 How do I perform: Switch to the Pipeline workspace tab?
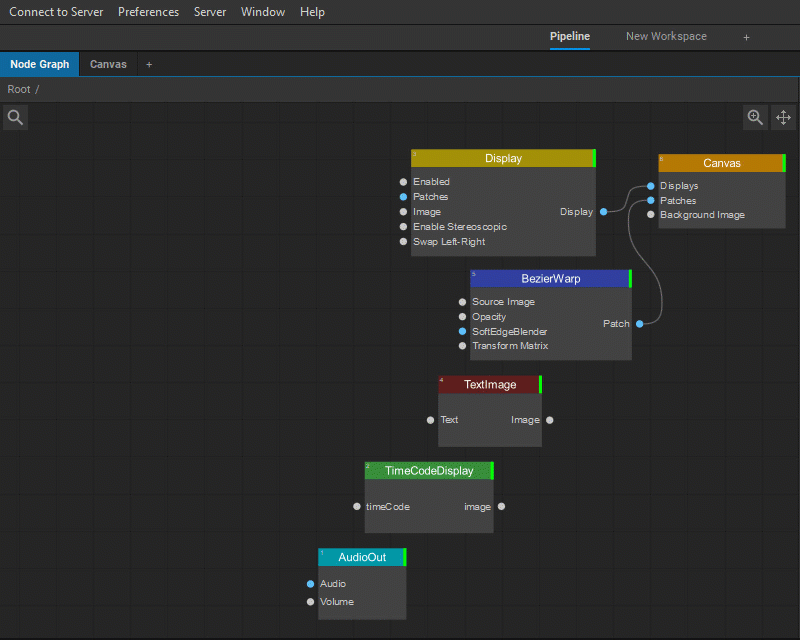(570, 36)
